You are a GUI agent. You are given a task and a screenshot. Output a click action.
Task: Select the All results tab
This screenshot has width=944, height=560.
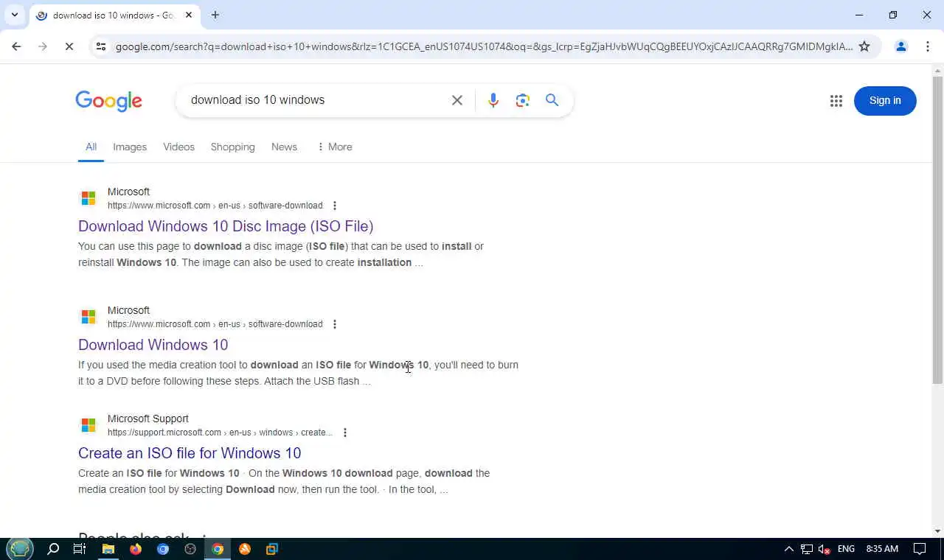(91, 147)
